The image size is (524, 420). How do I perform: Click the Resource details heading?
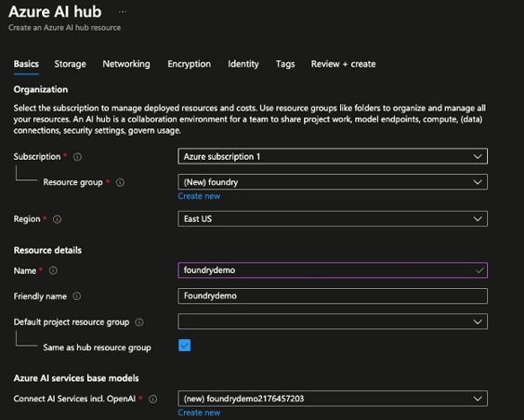(47, 250)
